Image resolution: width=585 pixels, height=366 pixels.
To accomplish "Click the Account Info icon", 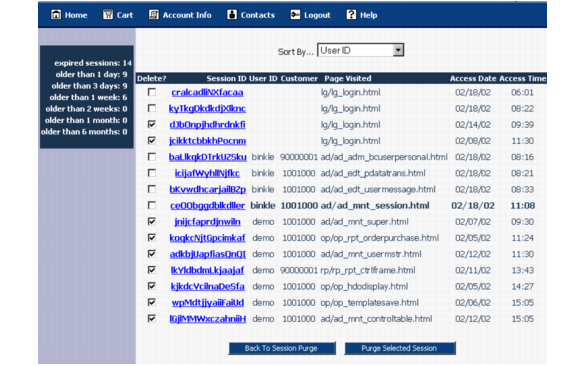I will click(154, 15).
